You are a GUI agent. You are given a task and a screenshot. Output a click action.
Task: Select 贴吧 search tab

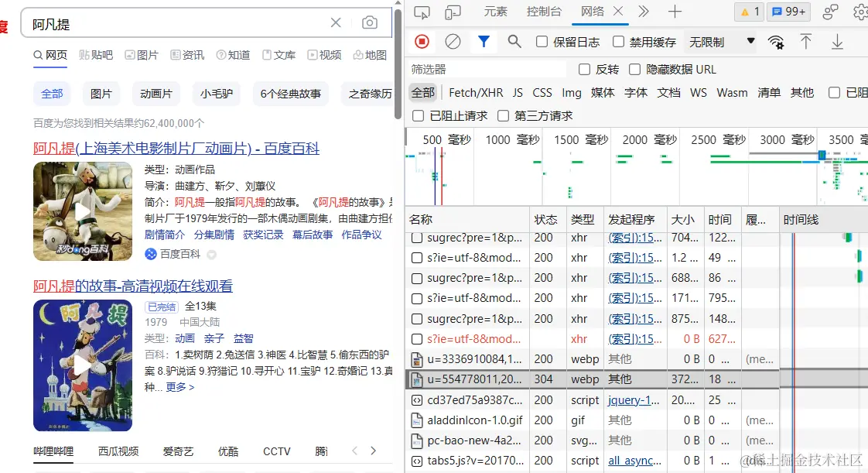[x=96, y=55]
